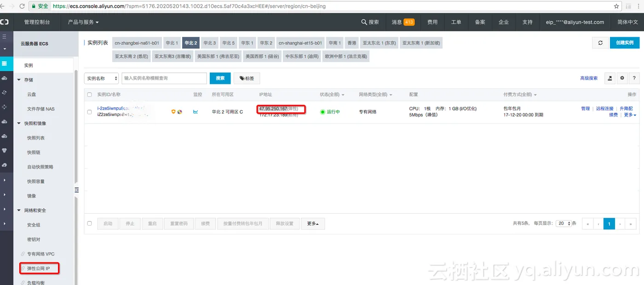Select the cn-zhangbei-na61-b01 region tab
The height and width of the screenshot is (285, 644).
(137, 43)
